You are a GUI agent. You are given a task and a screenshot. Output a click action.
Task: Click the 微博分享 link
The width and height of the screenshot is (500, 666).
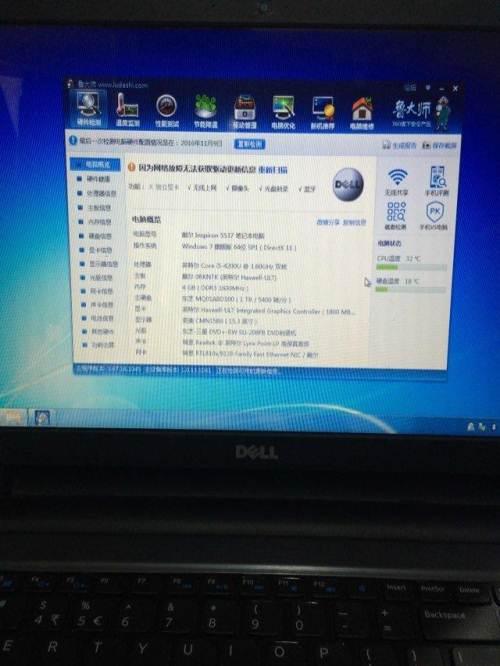[x=328, y=222]
